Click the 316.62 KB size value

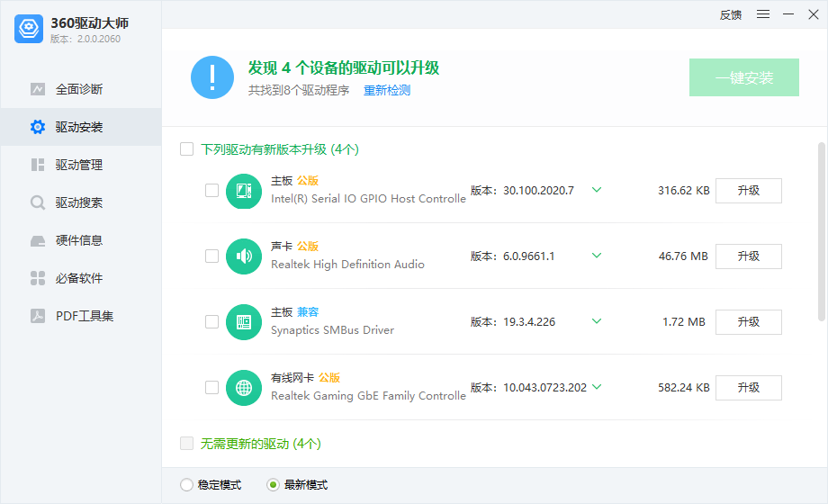[x=684, y=191]
